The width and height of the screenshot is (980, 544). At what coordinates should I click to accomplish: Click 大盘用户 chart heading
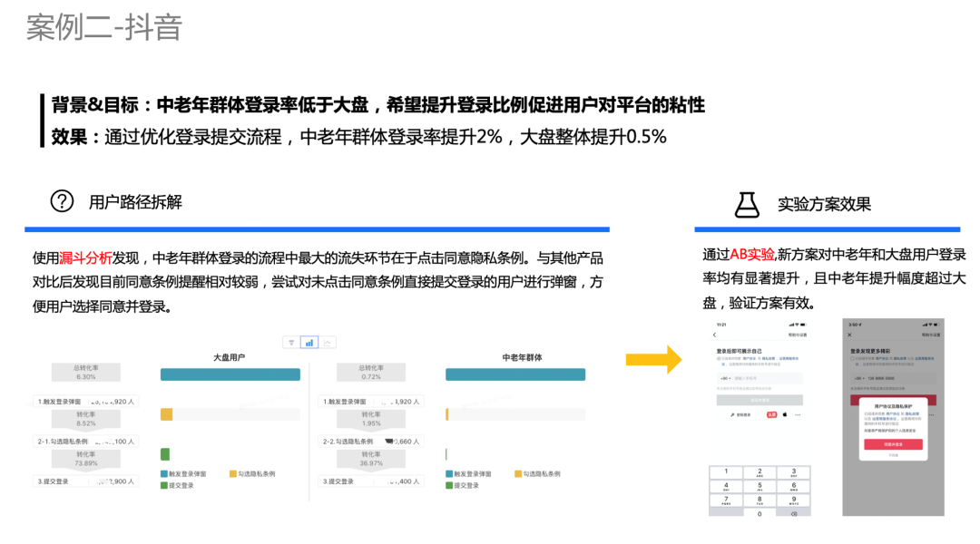click(230, 357)
